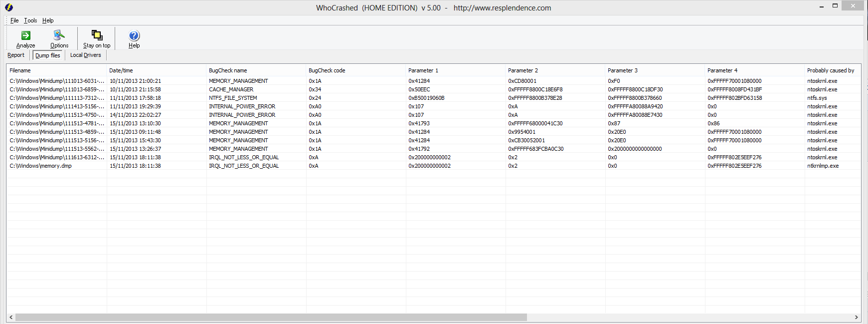Select the Dump files tab
Screen dimensions: 868x324
point(48,55)
